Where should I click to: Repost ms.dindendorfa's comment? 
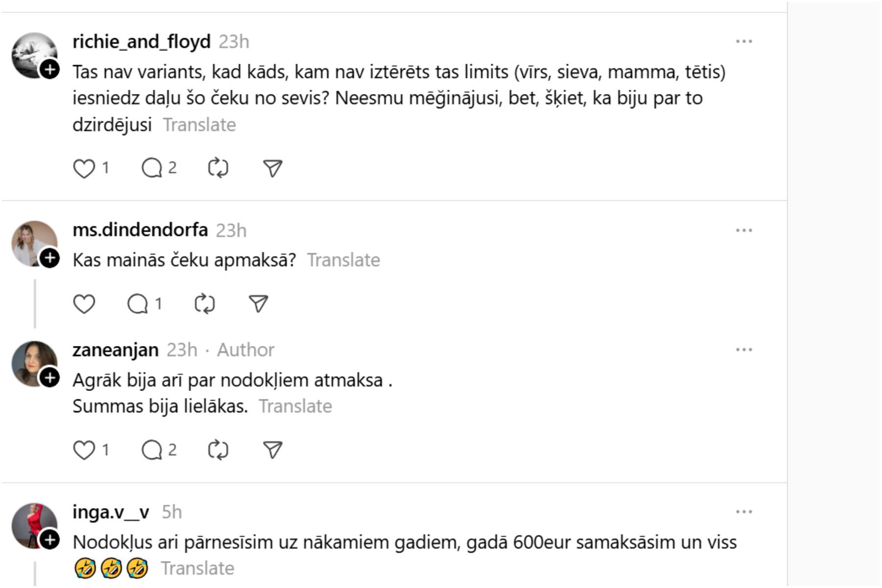204,304
